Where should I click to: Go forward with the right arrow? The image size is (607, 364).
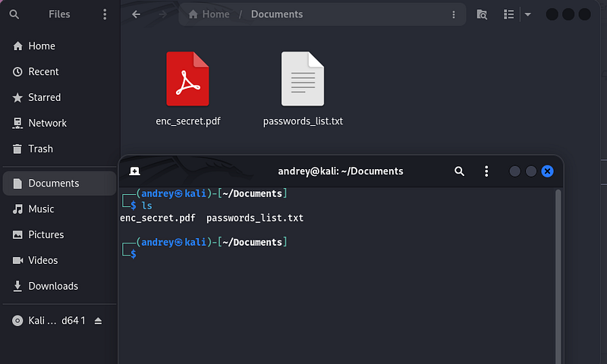coord(162,14)
